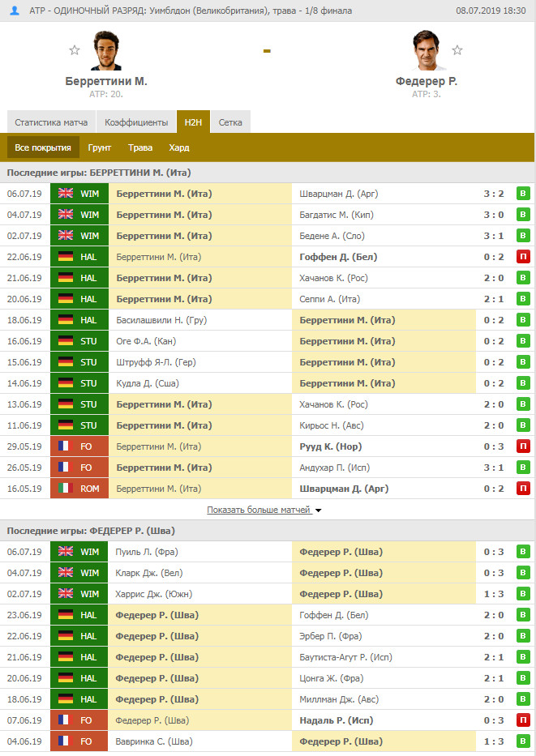Open match against Миллман Дж. (Авс)
This screenshot has width=536, height=756.
[339, 699]
